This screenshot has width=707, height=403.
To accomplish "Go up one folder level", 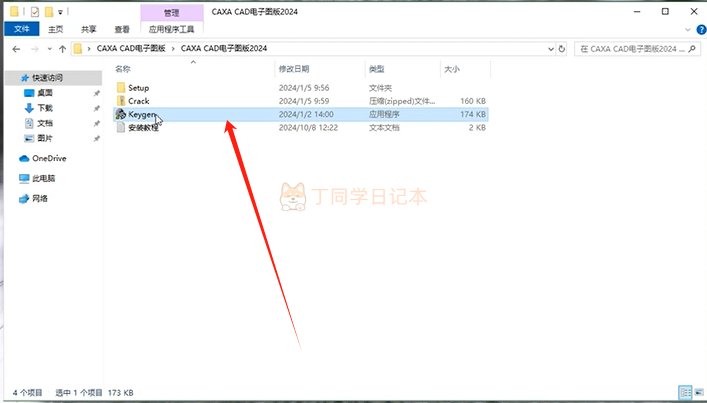I will click(62, 49).
